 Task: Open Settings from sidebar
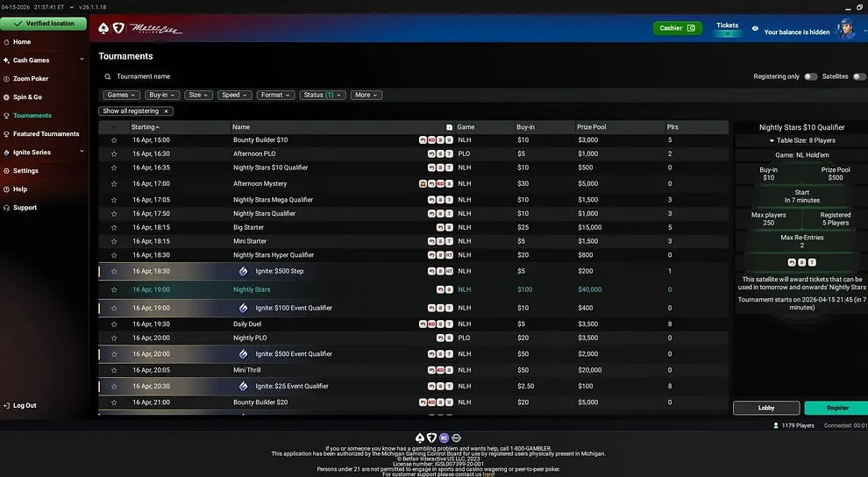click(x=25, y=170)
